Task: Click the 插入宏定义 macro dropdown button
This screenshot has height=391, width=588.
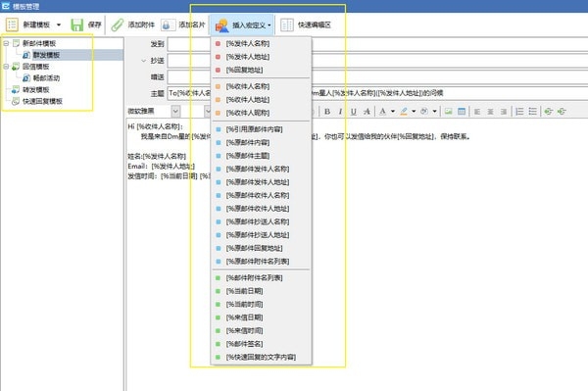Action: click(243, 25)
